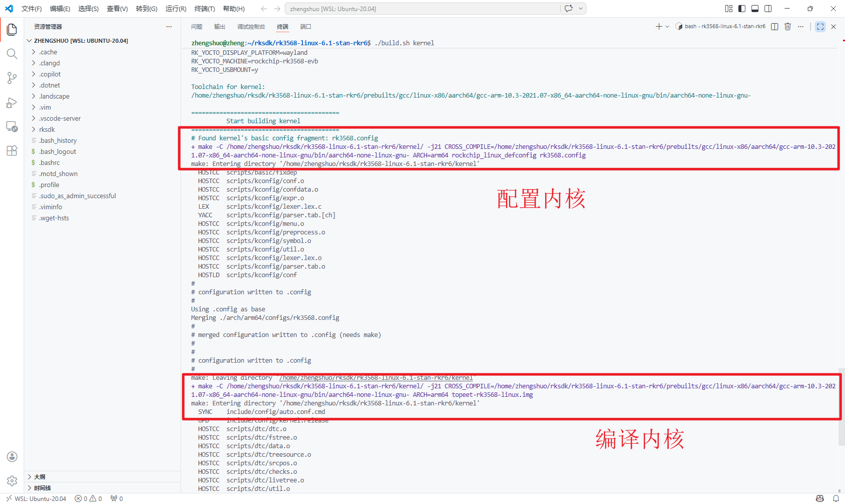
Task: Switch to the 调试控制台 panel tab
Action: [251, 27]
